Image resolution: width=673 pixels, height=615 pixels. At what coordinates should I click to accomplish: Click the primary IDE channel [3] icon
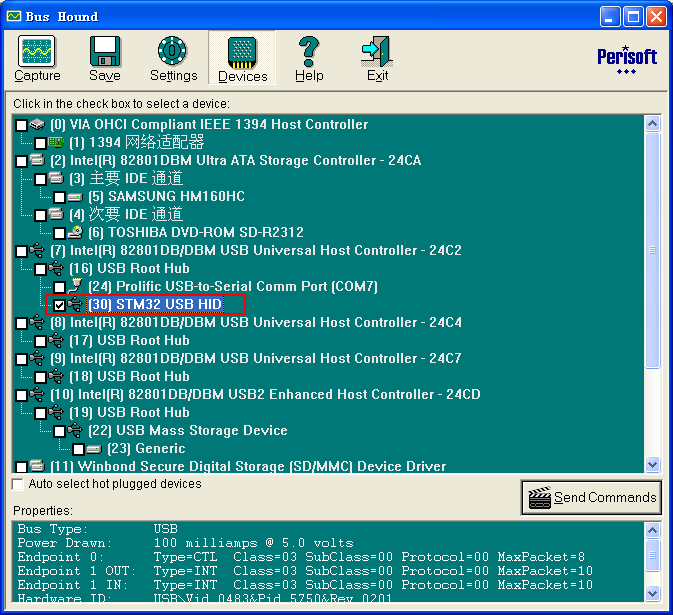56,178
